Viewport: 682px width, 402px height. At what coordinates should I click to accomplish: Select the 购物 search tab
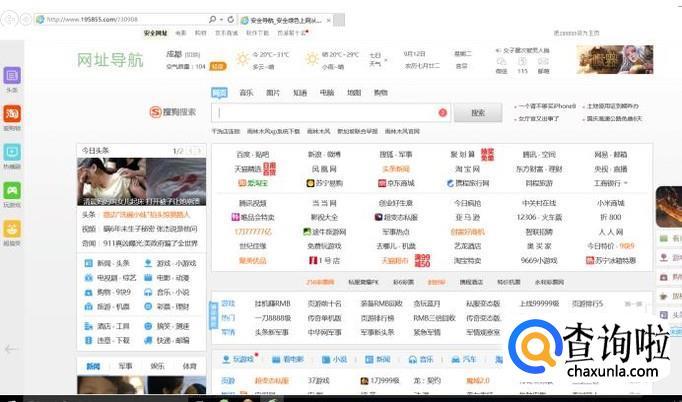[381, 93]
